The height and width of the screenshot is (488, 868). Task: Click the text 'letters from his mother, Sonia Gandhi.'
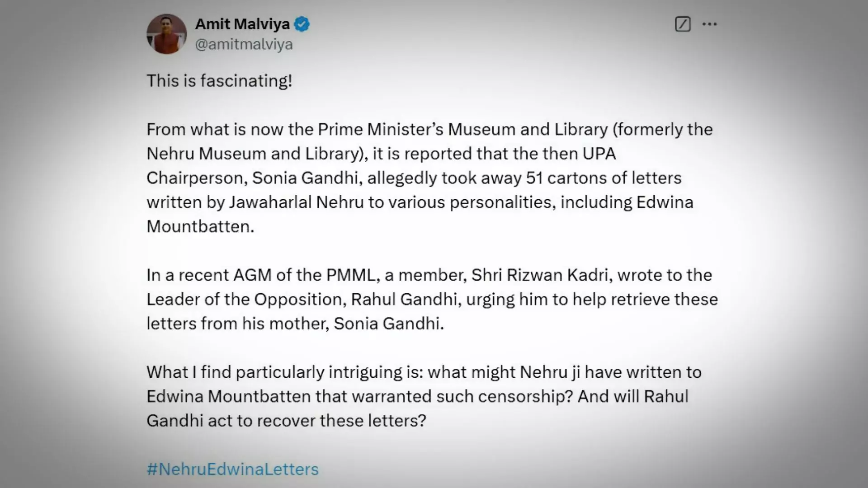click(295, 324)
